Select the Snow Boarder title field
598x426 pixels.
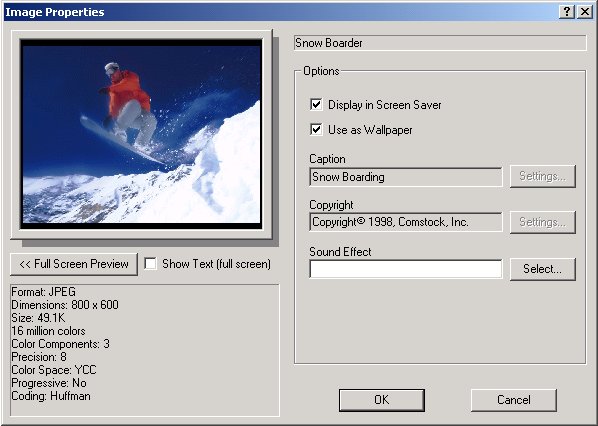[x=440, y=43]
